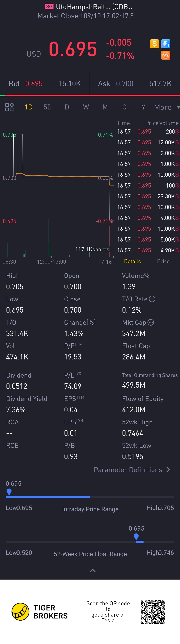Tap the Tesla share QR code
The image size is (180, 644).
[x=153, y=611]
